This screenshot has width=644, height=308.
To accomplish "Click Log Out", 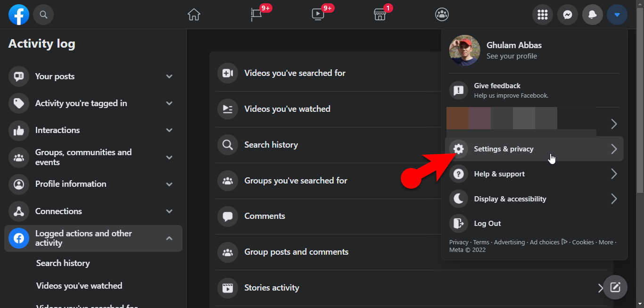I will pyautogui.click(x=487, y=224).
